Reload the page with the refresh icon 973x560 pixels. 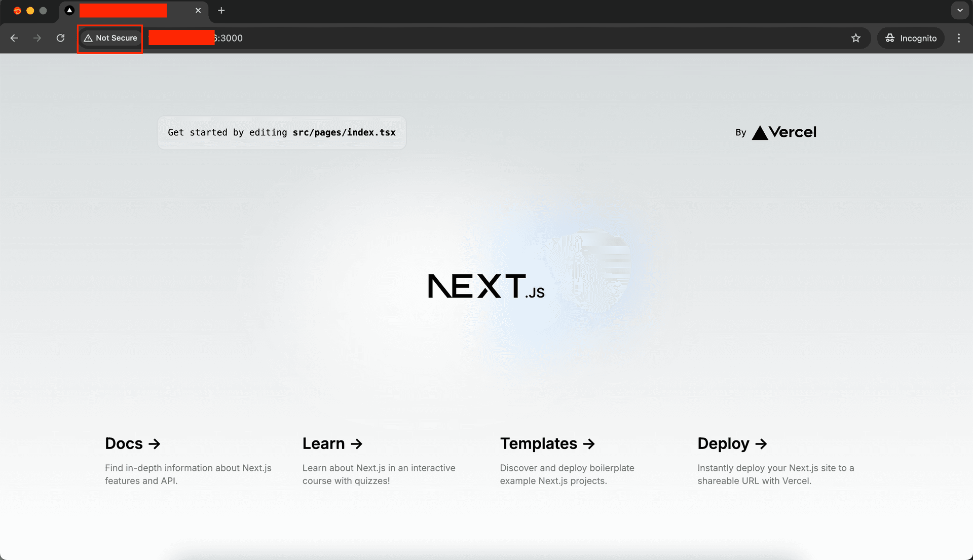pos(60,38)
